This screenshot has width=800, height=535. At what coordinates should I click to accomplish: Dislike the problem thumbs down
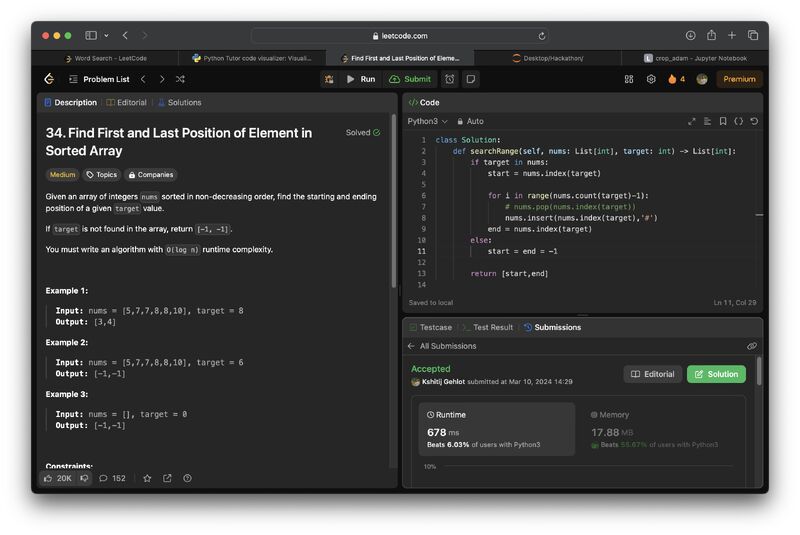coord(85,478)
